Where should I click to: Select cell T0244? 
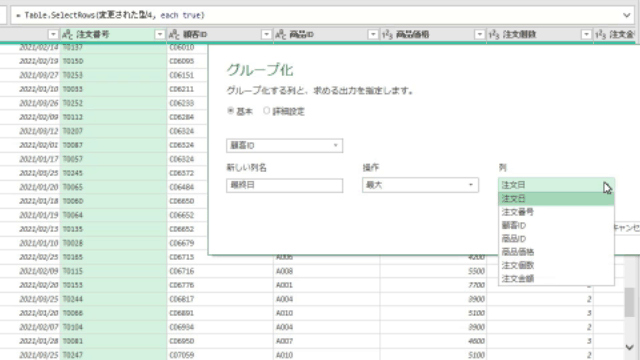coord(113,299)
